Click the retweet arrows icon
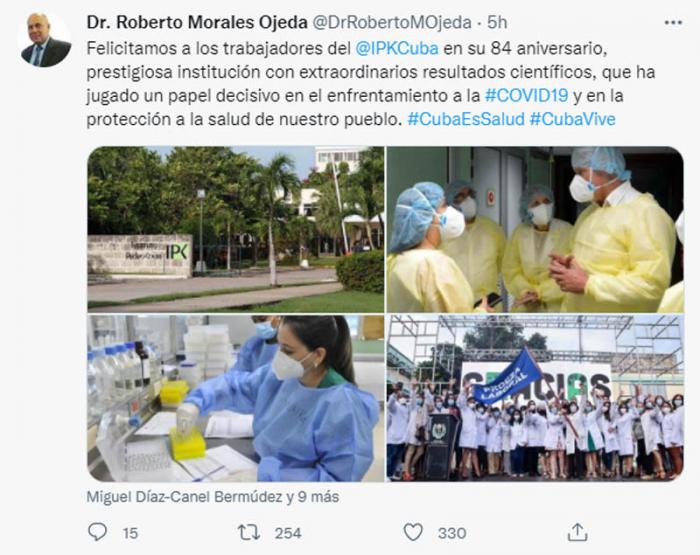The width and height of the screenshot is (700, 555). pyautogui.click(x=248, y=533)
